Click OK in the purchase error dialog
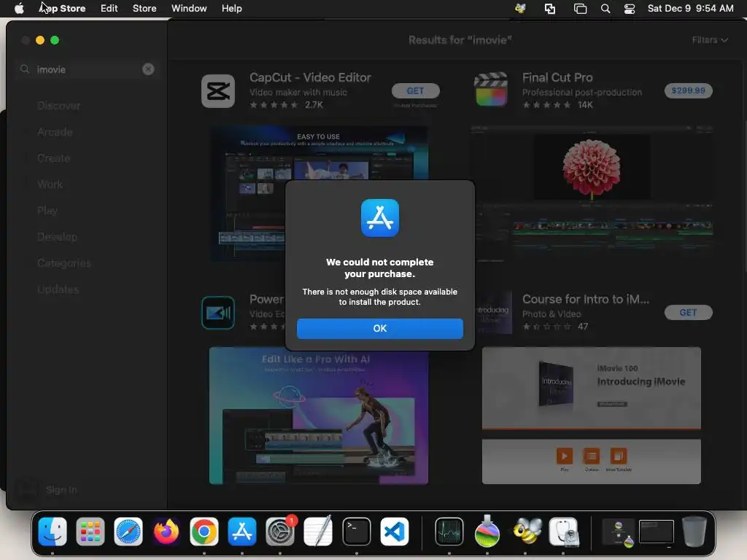The height and width of the screenshot is (560, 747). pos(379,329)
